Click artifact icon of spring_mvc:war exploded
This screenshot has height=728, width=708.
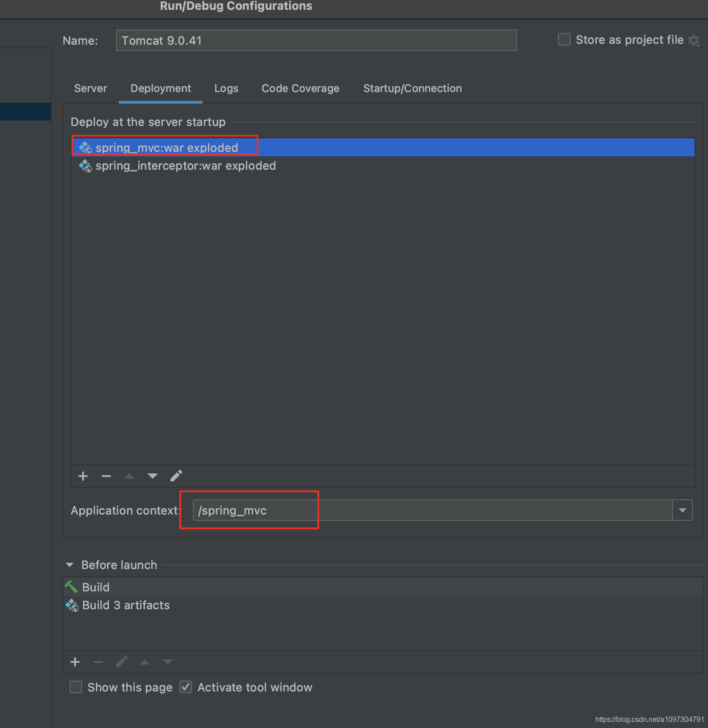85,147
